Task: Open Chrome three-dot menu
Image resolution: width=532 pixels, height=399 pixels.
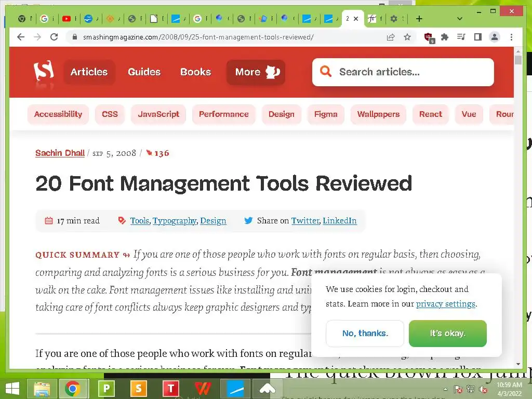Action: click(x=511, y=37)
